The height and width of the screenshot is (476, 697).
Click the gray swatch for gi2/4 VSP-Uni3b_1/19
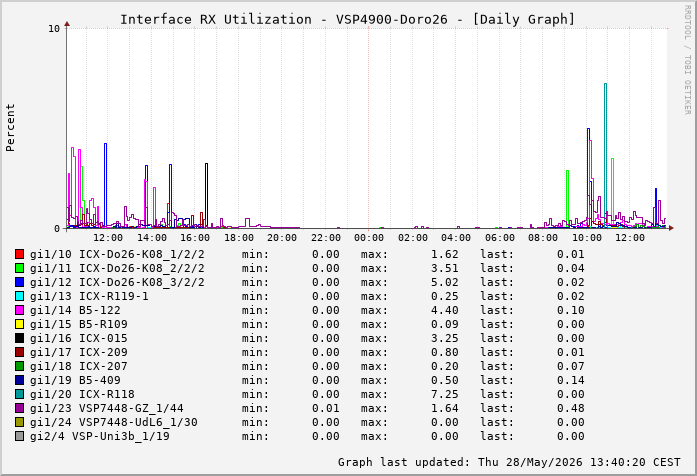(19, 436)
